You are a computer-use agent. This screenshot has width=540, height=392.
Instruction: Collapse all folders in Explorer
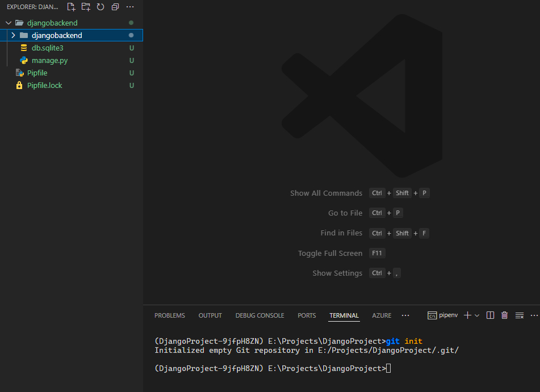click(x=115, y=7)
